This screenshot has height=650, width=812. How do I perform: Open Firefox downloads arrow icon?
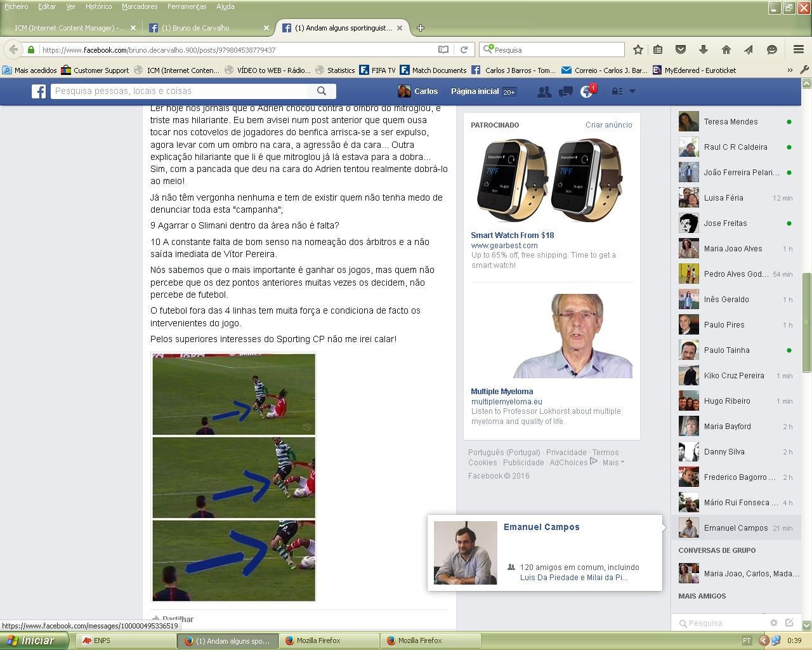point(704,50)
